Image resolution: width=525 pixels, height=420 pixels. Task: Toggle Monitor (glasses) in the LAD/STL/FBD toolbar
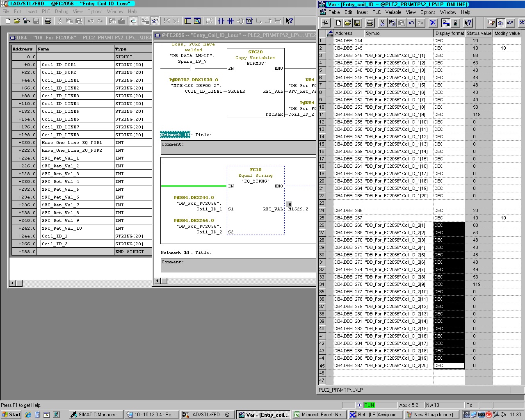155,21
